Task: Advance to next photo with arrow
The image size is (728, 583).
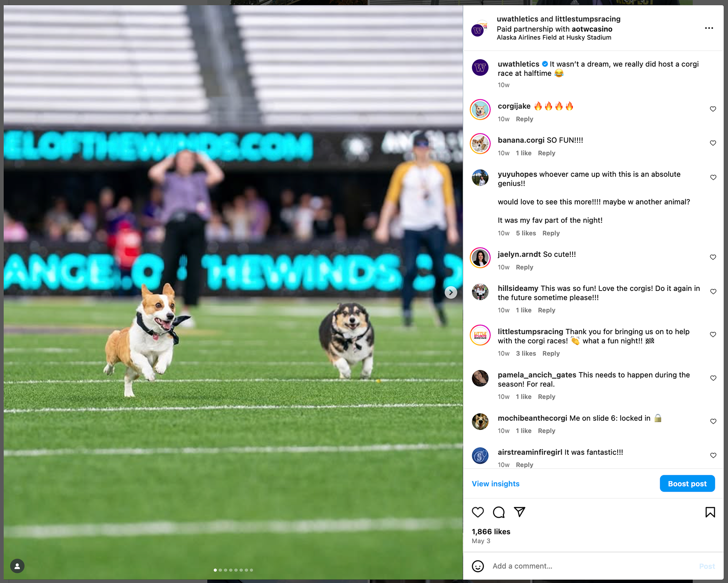Action: (450, 292)
